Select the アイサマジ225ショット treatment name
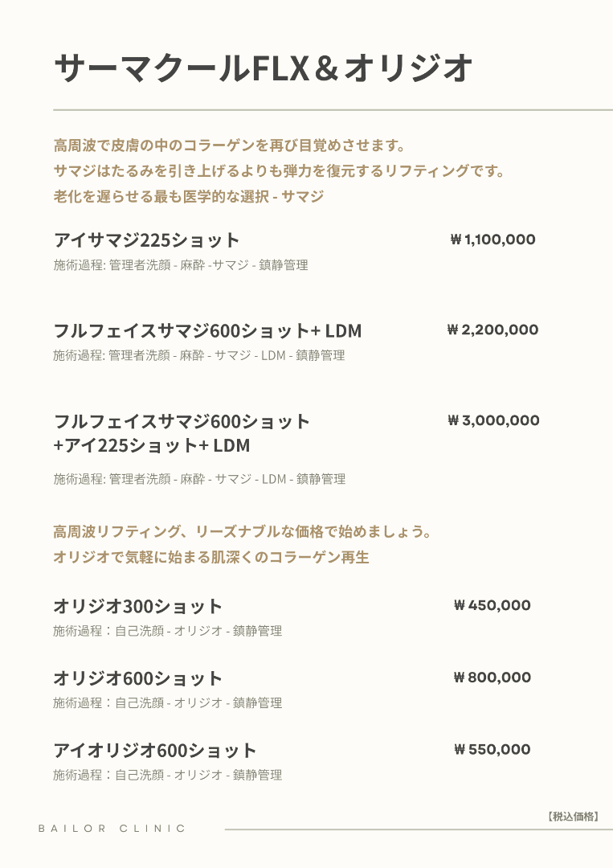Viewport: 613px width, 868px height. (147, 240)
